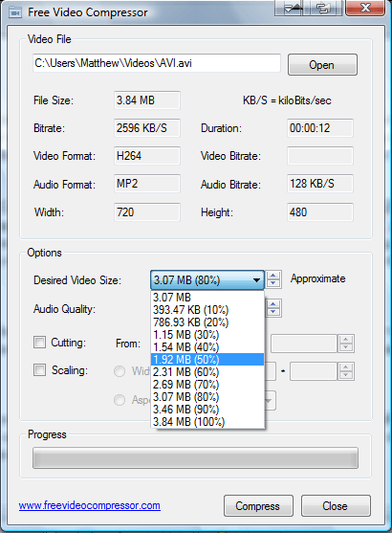Viewport: 392px width, 533px height.
Task: Decrease desired video size with down spinner arrow
Action: [273, 283]
